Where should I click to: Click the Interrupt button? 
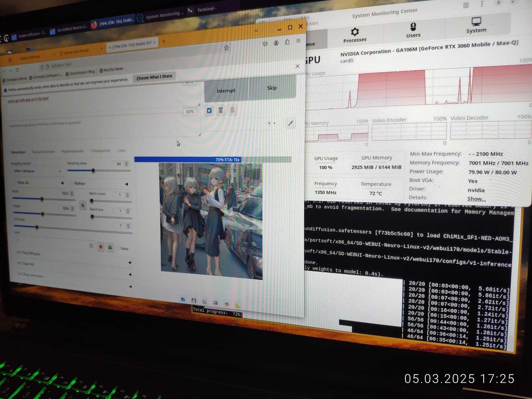point(226,90)
